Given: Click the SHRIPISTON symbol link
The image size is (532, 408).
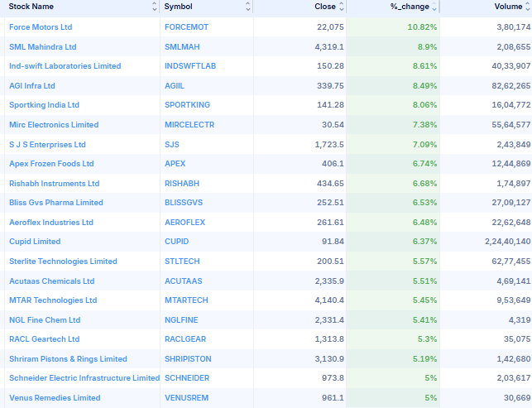Looking at the screenshot, I should click(x=188, y=359).
